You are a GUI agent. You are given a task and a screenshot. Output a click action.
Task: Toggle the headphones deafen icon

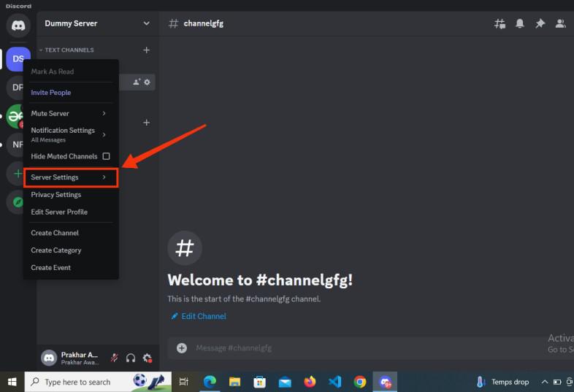click(x=131, y=358)
